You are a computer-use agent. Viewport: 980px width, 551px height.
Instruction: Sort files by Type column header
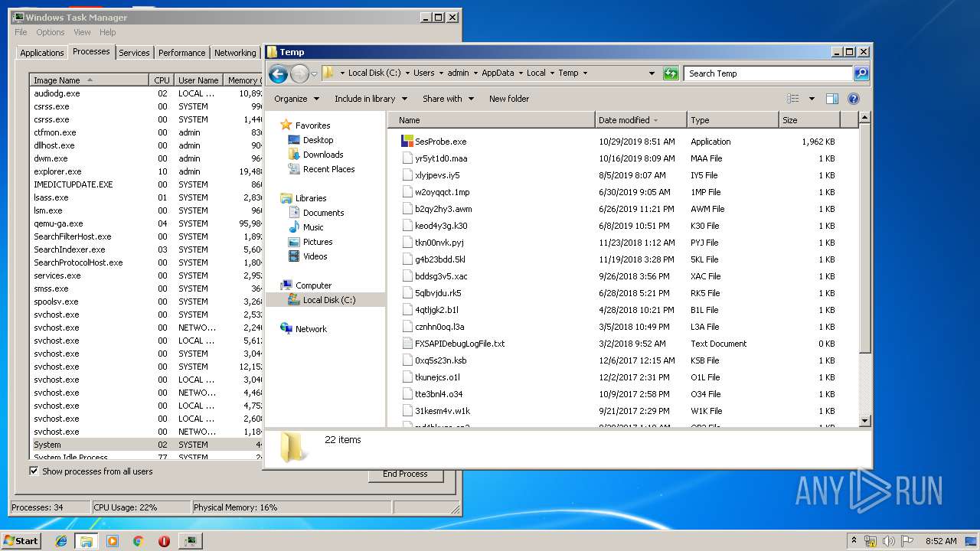click(x=732, y=120)
